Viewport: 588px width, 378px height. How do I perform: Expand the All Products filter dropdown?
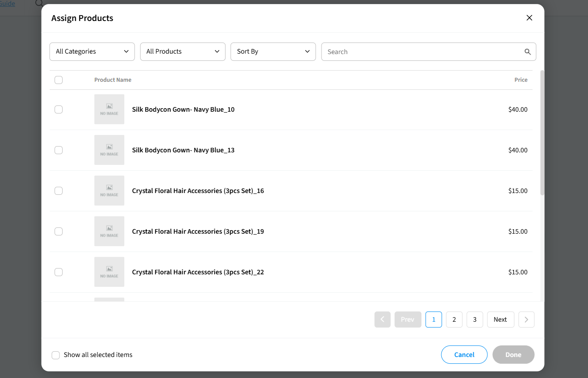tap(182, 52)
